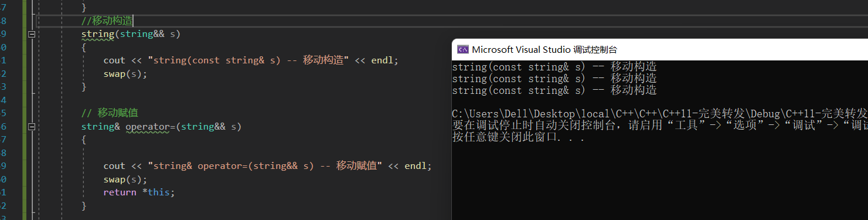The height and width of the screenshot is (220, 868).
Task: Collapse the operator=(string&& s) function block
Action: (32, 127)
